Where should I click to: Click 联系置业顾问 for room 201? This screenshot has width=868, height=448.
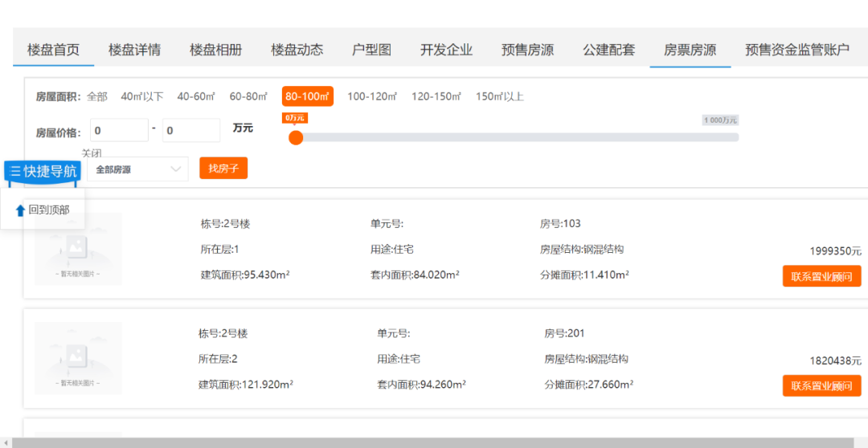tap(821, 386)
